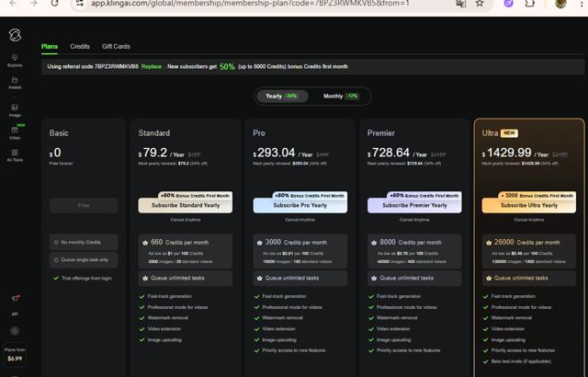Open the browser extensions puzzle icon

(529, 4)
